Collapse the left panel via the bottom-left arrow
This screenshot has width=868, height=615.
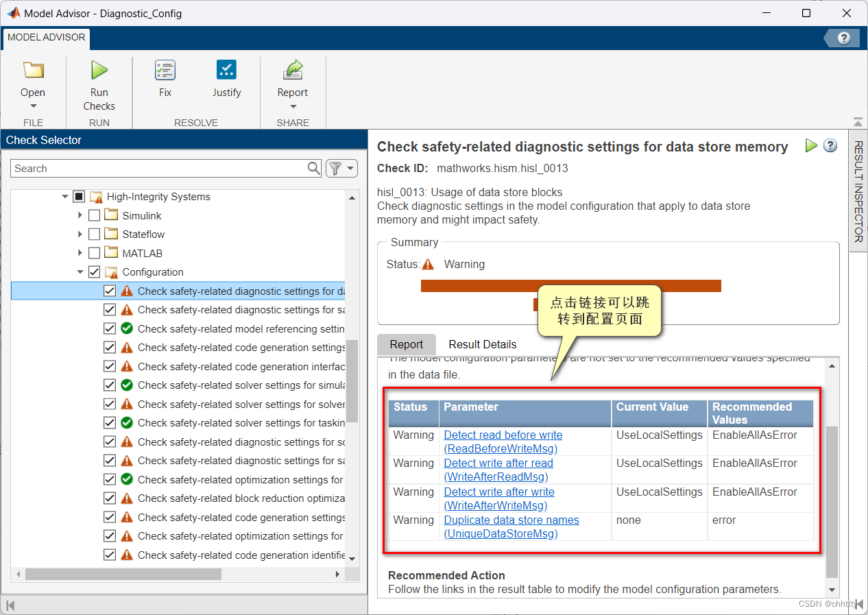point(11,605)
